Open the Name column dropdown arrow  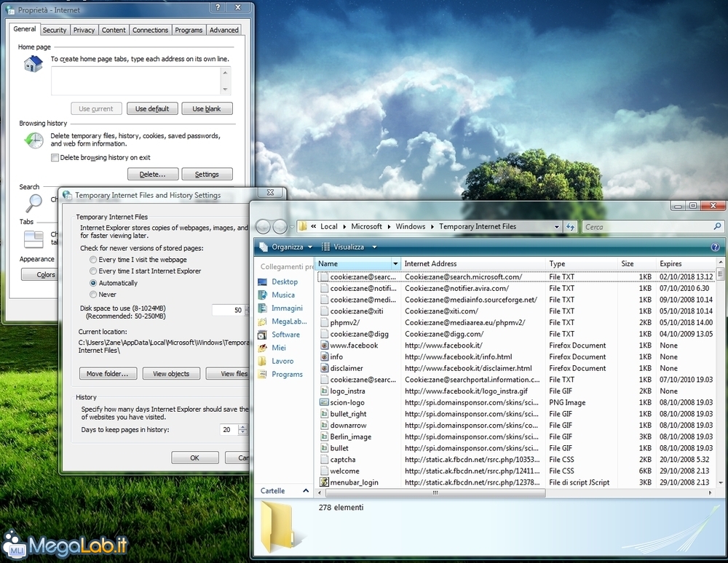[395, 264]
